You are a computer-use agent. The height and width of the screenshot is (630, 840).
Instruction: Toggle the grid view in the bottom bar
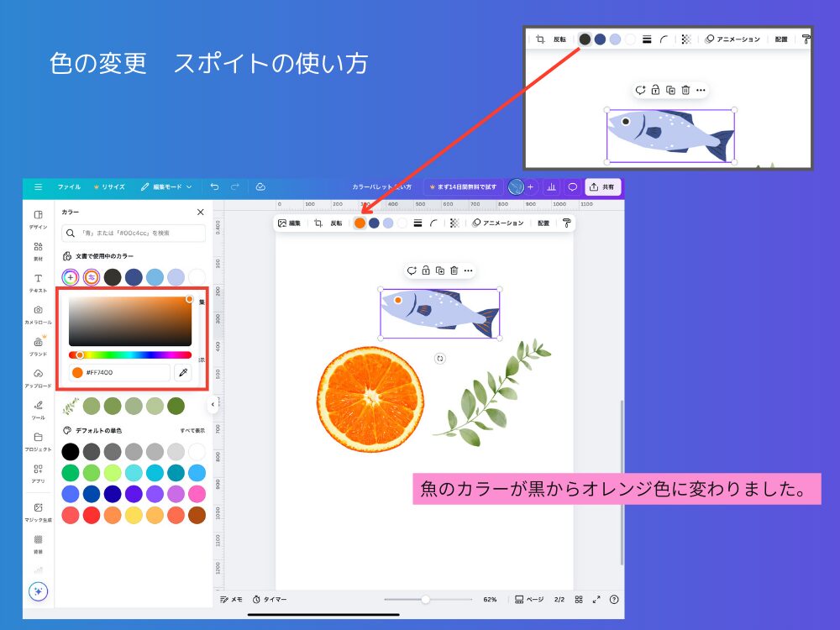(x=579, y=598)
